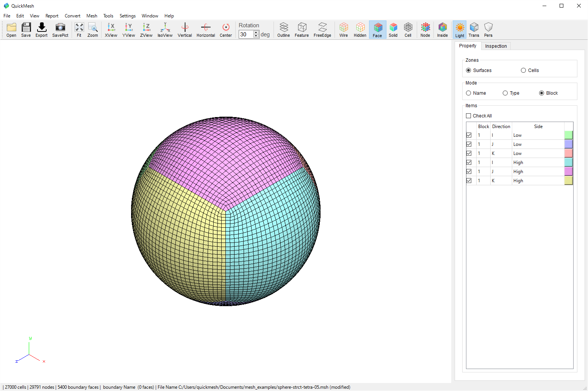The height and width of the screenshot is (391, 588).
Task: Click the Save toolbar icon
Action: click(x=26, y=30)
